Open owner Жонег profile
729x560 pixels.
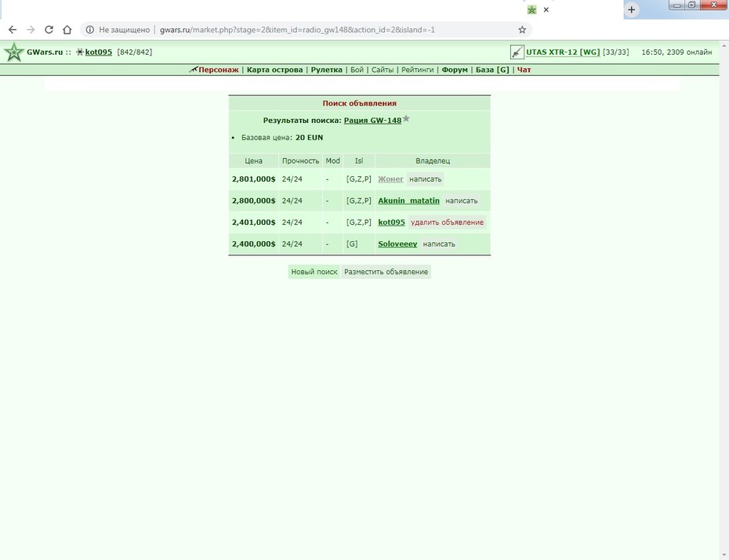[x=390, y=179]
